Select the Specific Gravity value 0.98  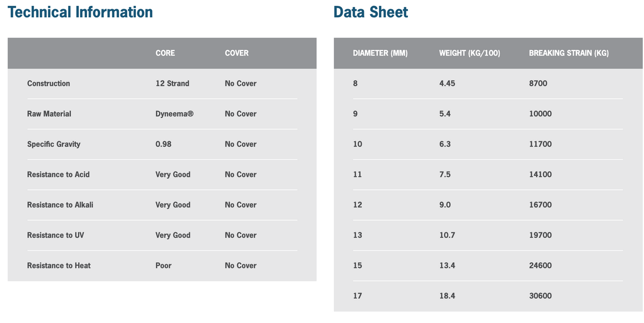(163, 144)
